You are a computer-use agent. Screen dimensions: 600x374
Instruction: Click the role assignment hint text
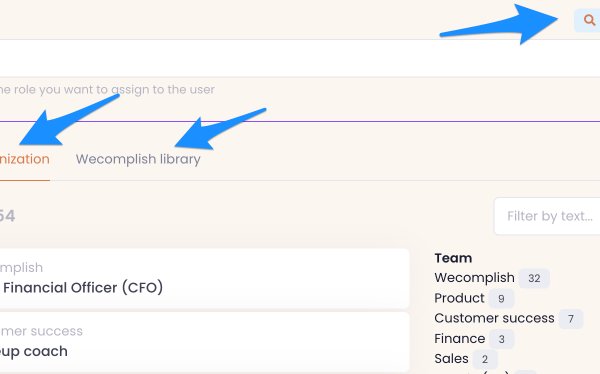[107, 90]
